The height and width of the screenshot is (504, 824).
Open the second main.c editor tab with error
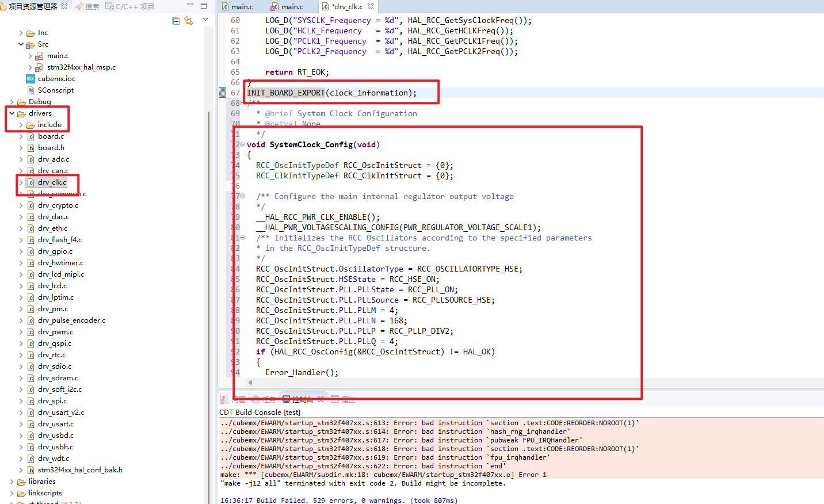click(x=287, y=6)
